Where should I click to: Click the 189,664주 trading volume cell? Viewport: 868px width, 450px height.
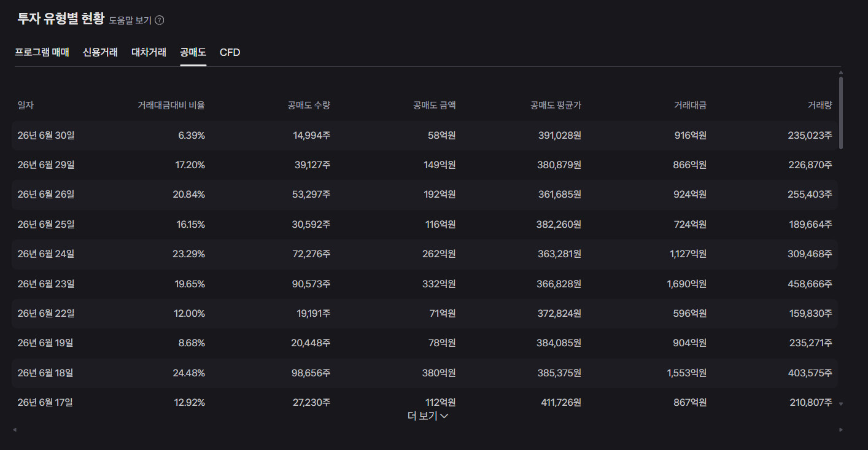click(x=811, y=224)
